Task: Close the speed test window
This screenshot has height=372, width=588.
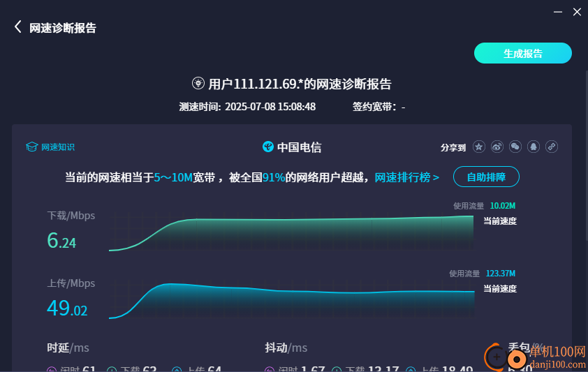Action: 577,12
